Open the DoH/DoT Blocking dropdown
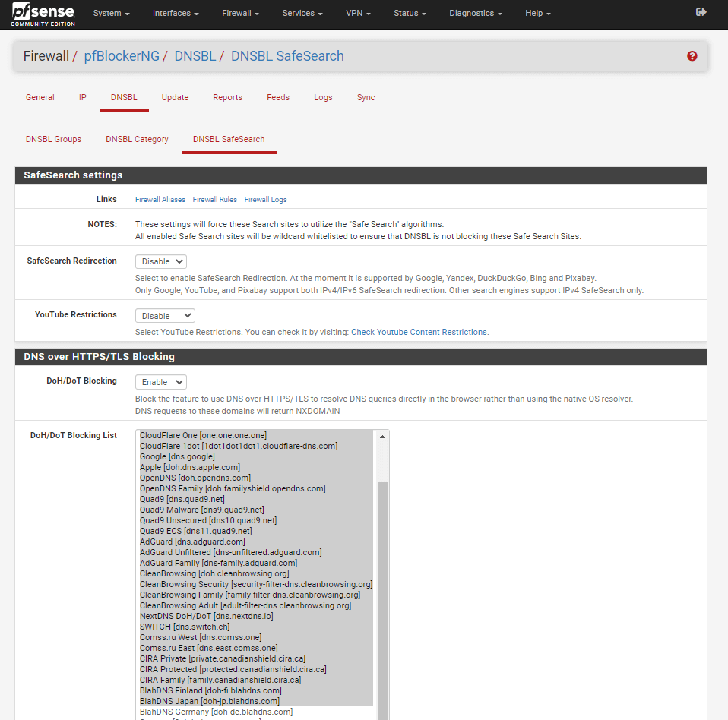Screen dimensions: 728x720 click(160, 382)
